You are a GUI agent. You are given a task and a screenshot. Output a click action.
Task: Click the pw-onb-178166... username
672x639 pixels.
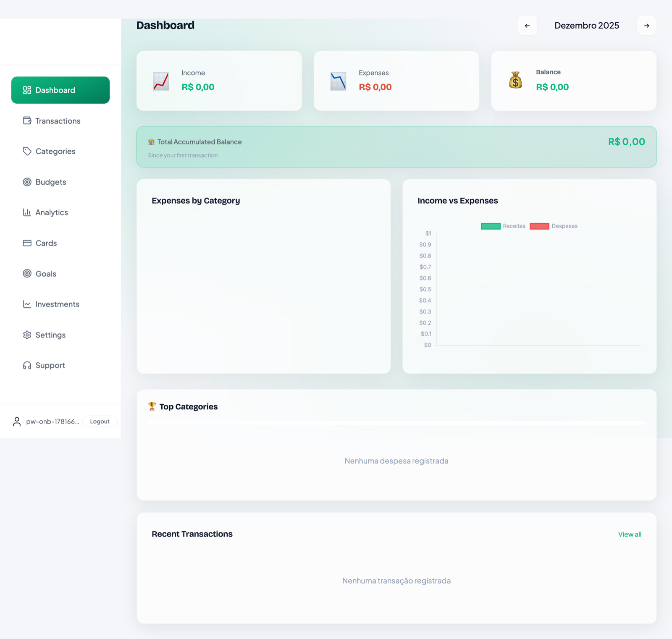click(52, 422)
